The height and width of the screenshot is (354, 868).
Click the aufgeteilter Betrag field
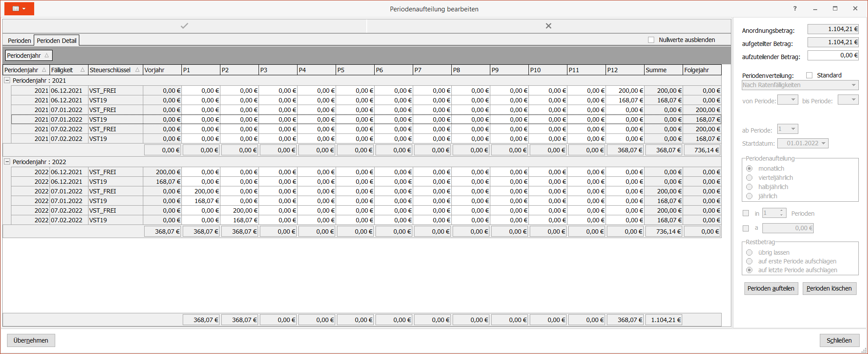[833, 42]
